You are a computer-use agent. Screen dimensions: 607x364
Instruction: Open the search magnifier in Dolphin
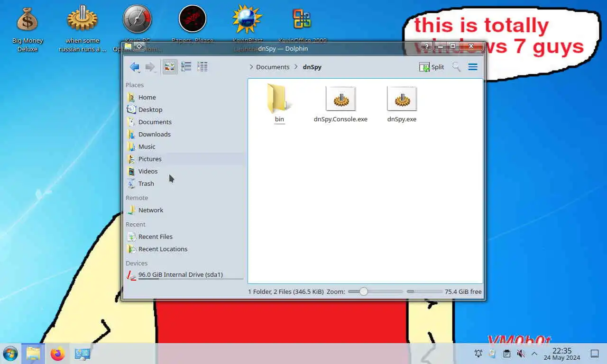(x=456, y=67)
